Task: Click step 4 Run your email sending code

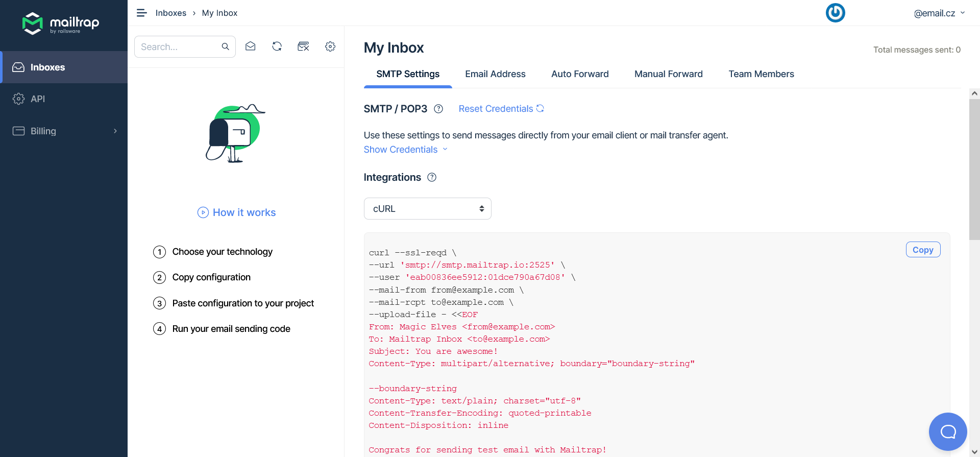Action: pyautogui.click(x=222, y=329)
